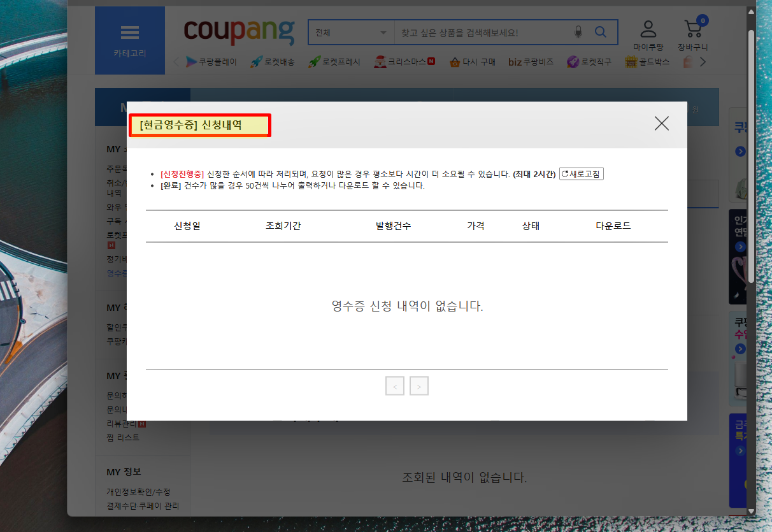Open the 카테고리 hamburger menu
This screenshot has height=532, width=772.
tap(130, 40)
